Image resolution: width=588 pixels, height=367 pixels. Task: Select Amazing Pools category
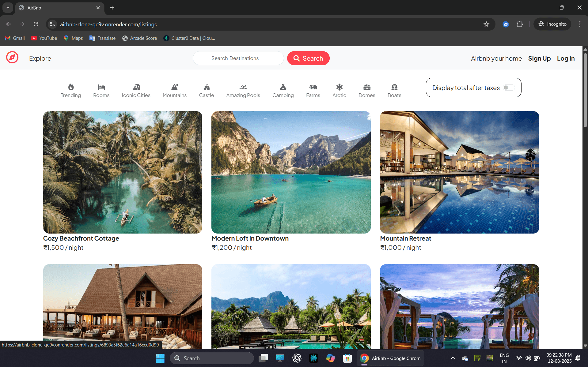click(243, 91)
